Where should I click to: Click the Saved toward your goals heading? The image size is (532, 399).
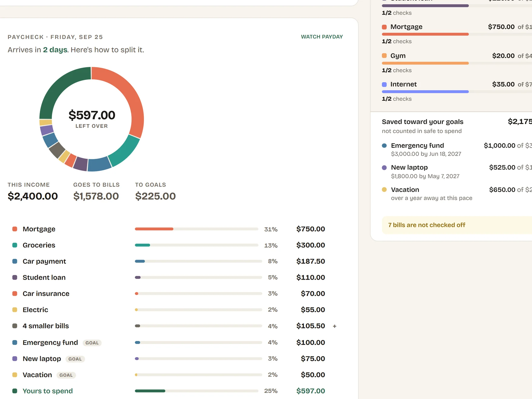tap(423, 122)
